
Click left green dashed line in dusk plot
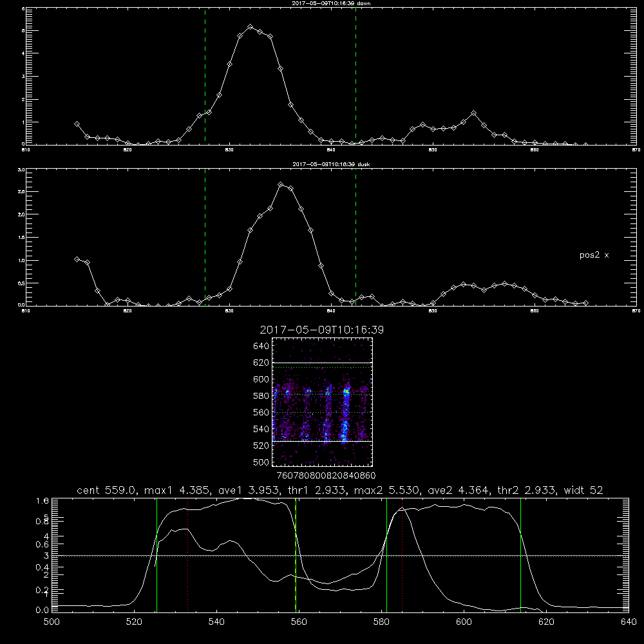point(205,237)
